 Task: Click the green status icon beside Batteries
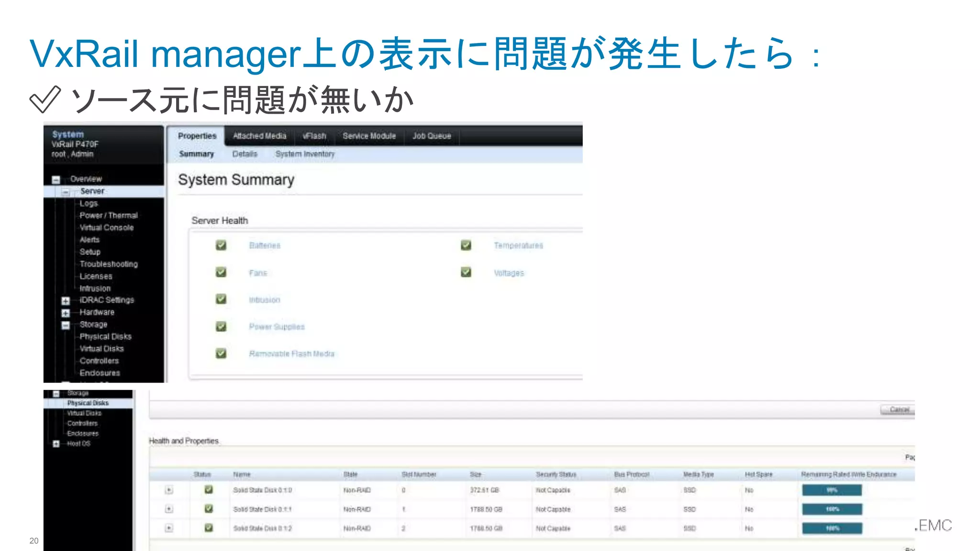[x=221, y=245]
